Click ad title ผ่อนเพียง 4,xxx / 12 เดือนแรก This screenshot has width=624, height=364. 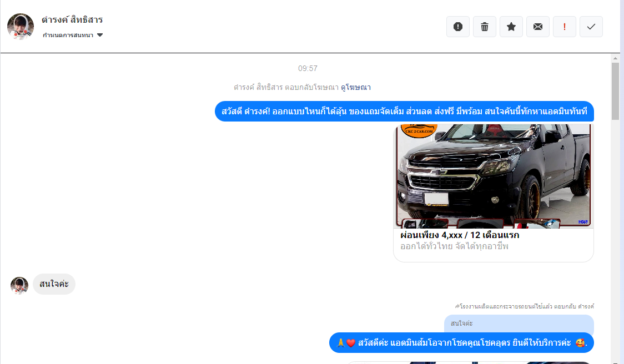pyautogui.click(x=460, y=235)
